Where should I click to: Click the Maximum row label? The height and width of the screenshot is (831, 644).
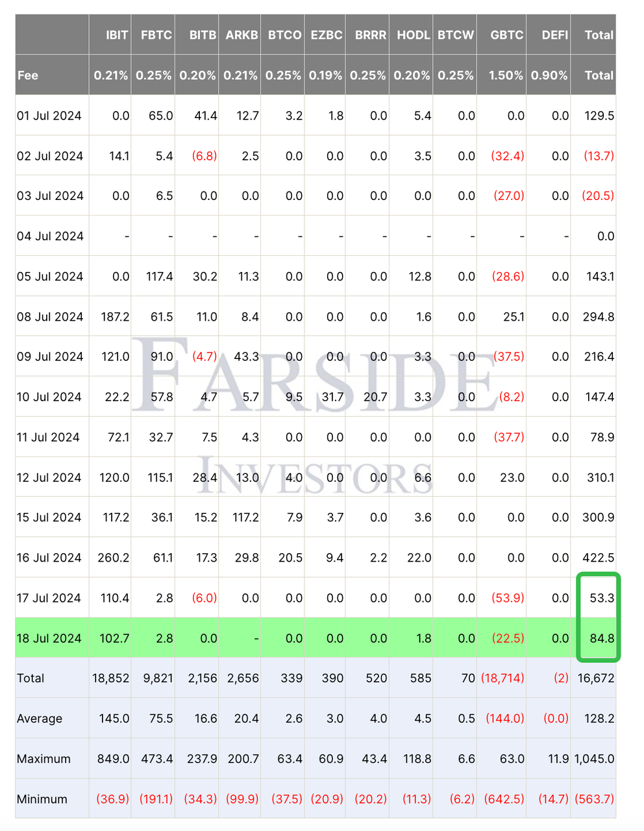tap(43, 759)
